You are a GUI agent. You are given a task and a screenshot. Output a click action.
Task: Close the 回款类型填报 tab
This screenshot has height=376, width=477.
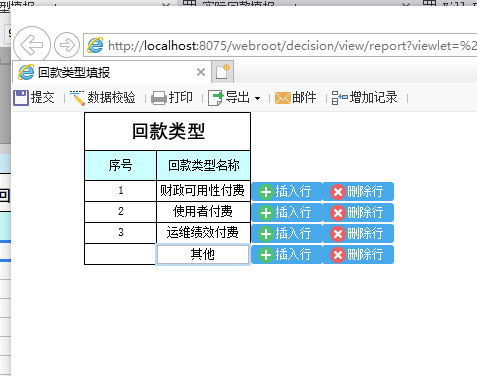pos(201,72)
